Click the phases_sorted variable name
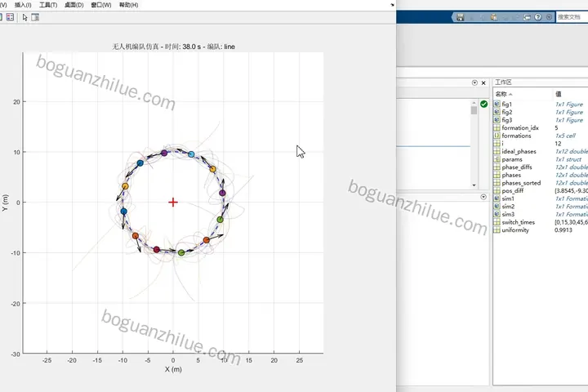This screenshot has width=588, height=392. [521, 183]
